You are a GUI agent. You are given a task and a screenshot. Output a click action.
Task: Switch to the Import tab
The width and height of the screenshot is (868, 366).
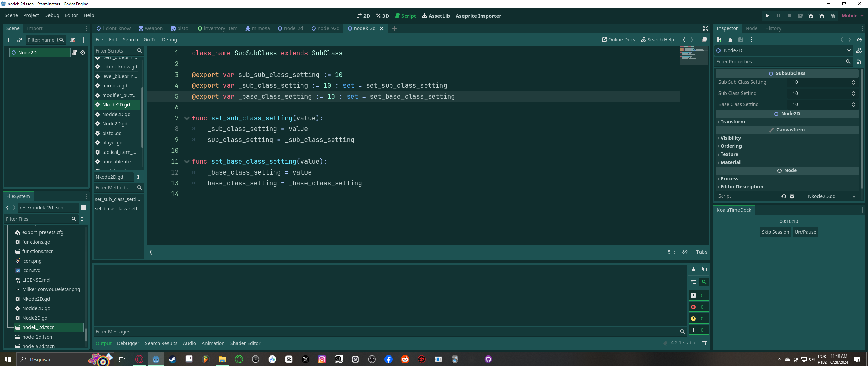pos(35,28)
